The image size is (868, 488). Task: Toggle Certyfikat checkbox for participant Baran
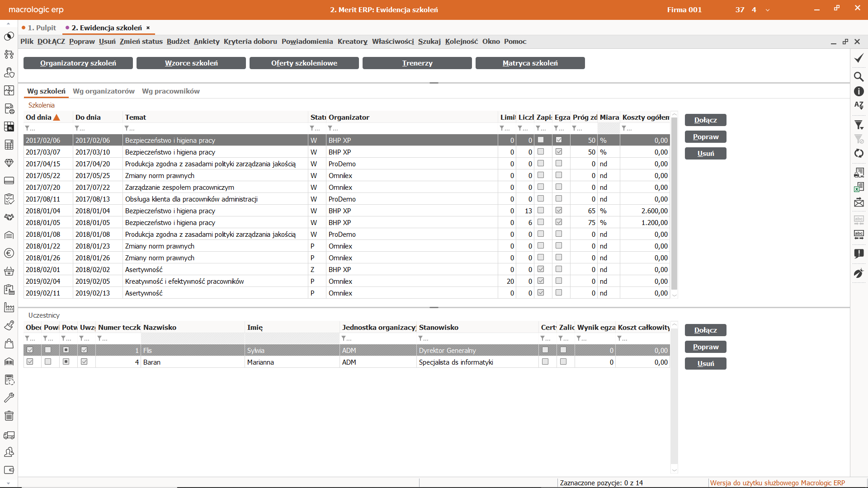tap(545, 362)
